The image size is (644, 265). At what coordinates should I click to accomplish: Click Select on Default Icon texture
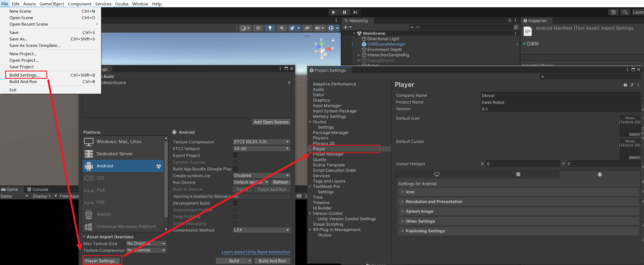coord(634,135)
